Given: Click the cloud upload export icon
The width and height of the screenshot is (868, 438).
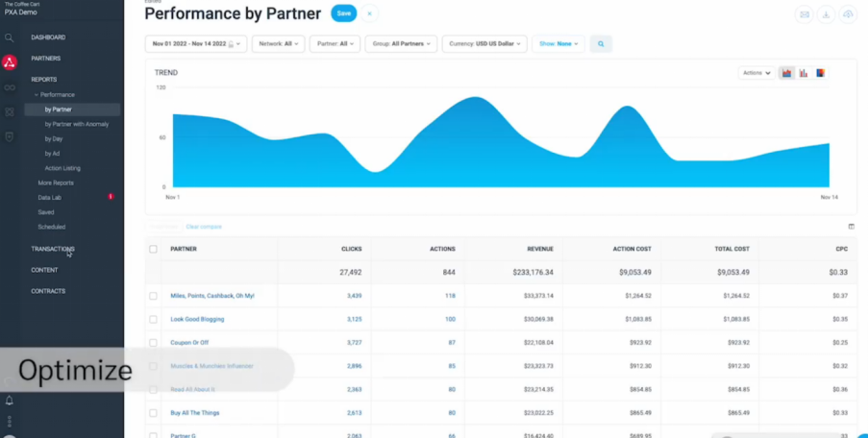Looking at the screenshot, I should pyautogui.click(x=848, y=14).
